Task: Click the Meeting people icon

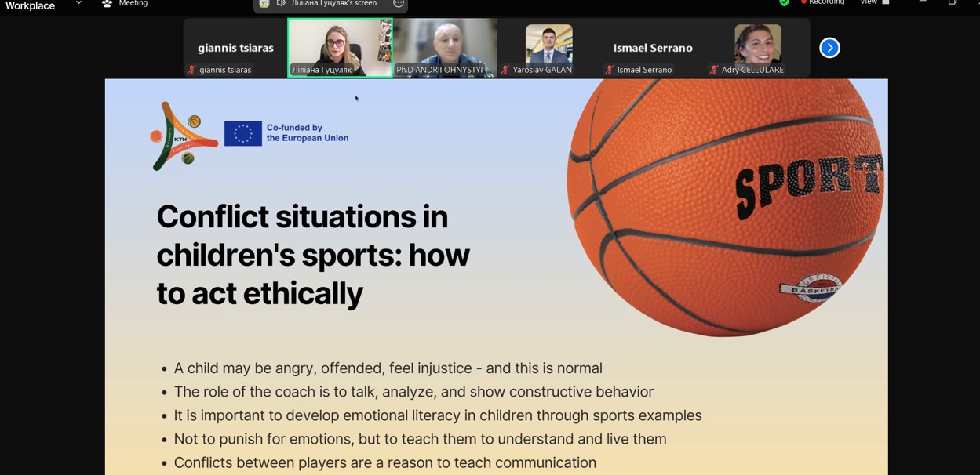Action: click(107, 3)
